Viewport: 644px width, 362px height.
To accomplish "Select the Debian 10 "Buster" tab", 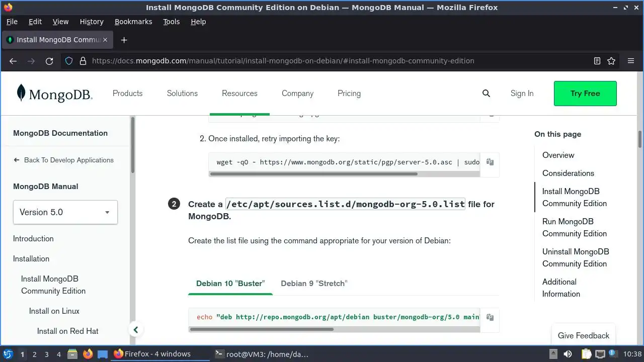I will [x=230, y=284].
